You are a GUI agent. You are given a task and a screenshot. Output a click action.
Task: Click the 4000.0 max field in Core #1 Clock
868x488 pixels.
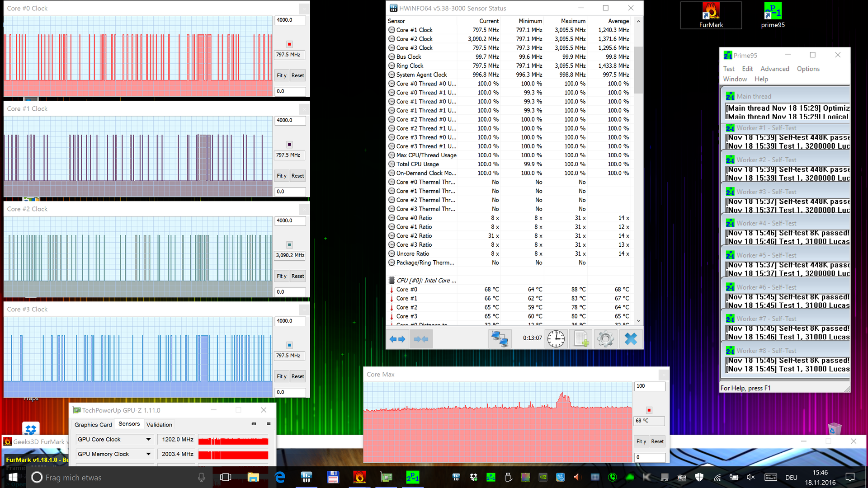point(290,121)
